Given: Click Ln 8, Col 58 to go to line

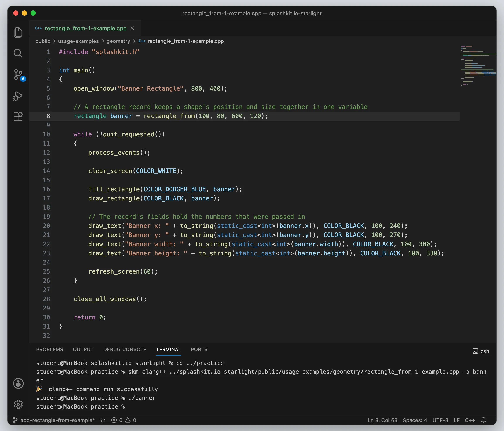Looking at the screenshot, I should pos(382,420).
